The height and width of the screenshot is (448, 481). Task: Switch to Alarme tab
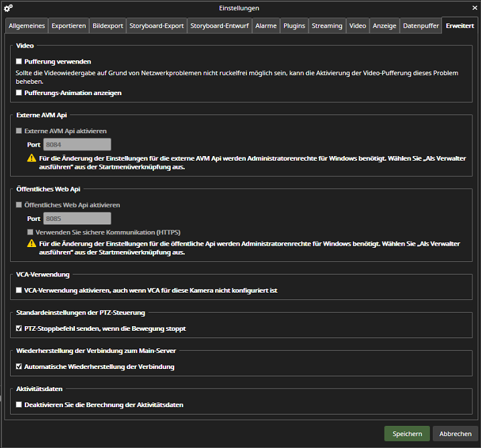[x=266, y=25]
